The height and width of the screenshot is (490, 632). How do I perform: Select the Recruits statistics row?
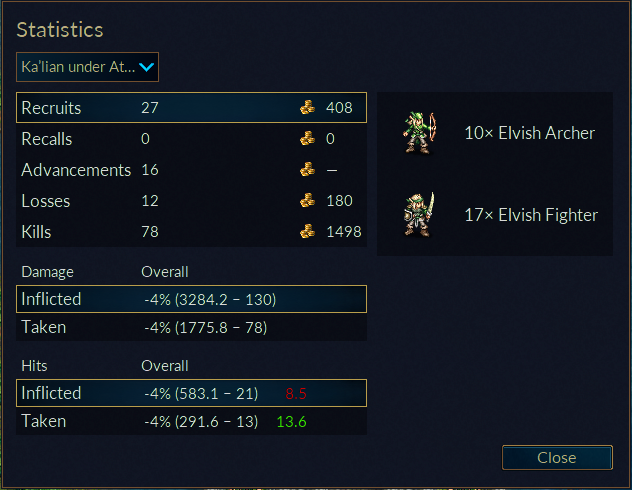191,108
